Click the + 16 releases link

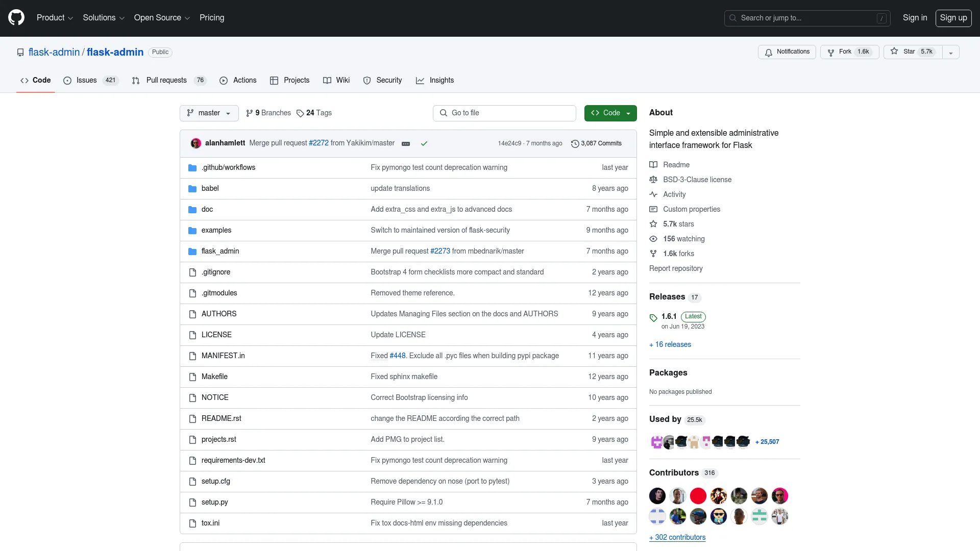click(x=670, y=344)
